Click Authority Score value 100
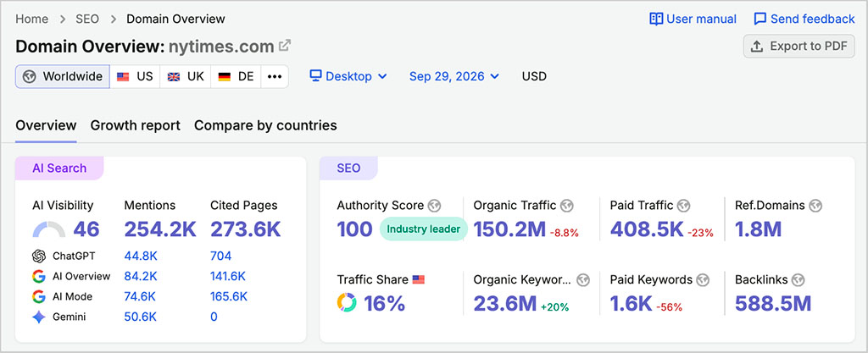868x353 pixels. point(355,229)
